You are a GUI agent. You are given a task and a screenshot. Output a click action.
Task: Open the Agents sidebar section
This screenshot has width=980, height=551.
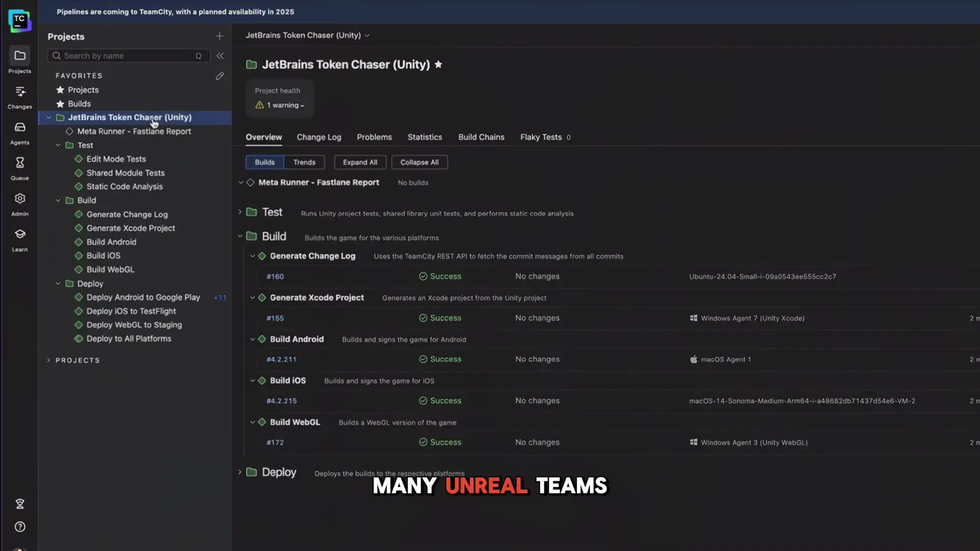[19, 133]
